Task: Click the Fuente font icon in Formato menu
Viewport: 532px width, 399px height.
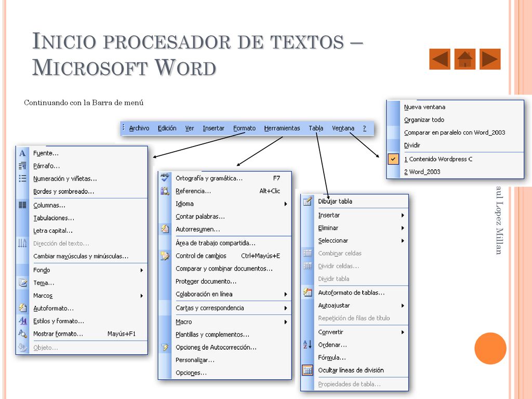Action: pyautogui.click(x=22, y=153)
